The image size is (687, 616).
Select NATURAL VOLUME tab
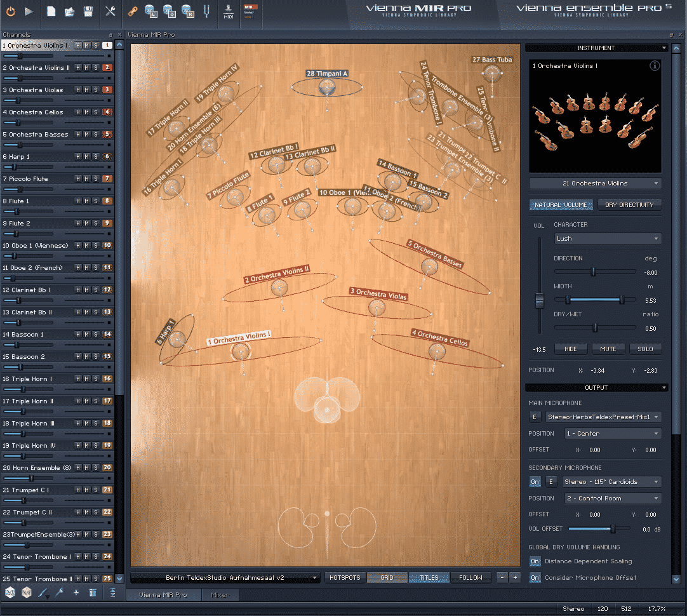pyautogui.click(x=561, y=205)
